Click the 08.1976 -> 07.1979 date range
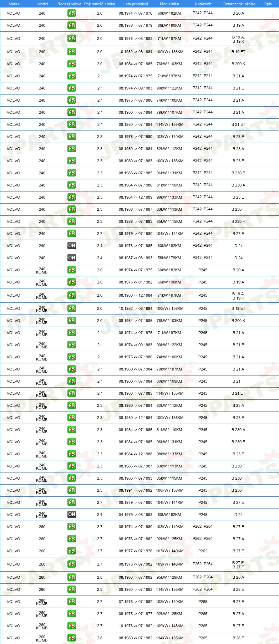 (136, 25)
